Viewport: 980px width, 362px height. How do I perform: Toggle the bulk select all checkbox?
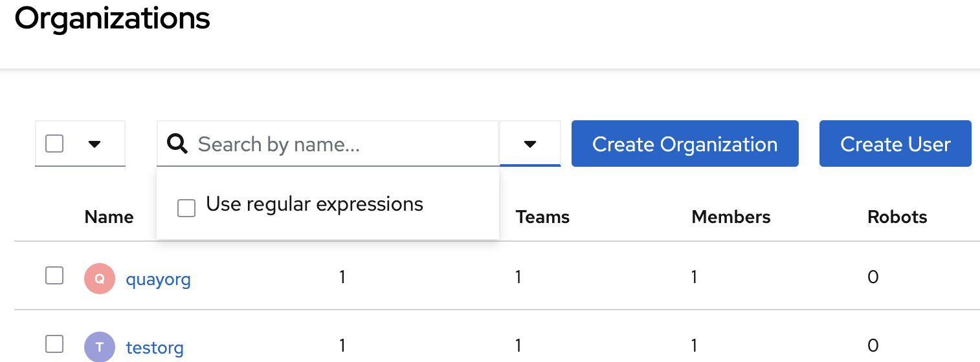(x=54, y=144)
